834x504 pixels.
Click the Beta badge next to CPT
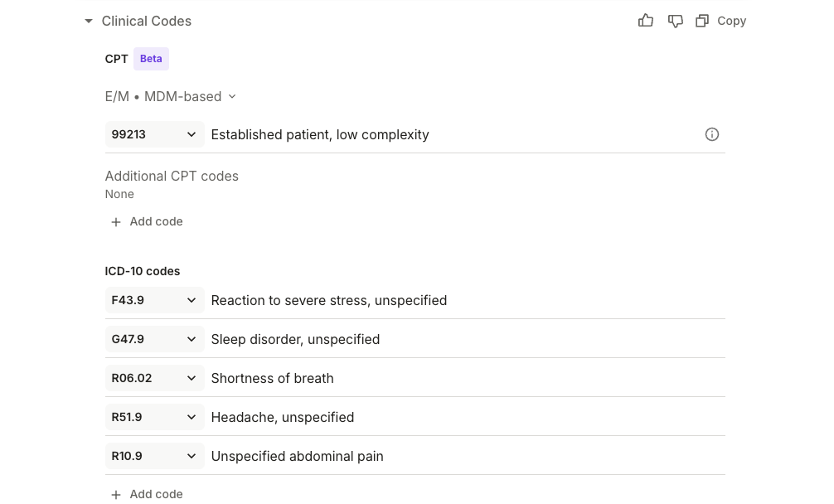click(151, 59)
